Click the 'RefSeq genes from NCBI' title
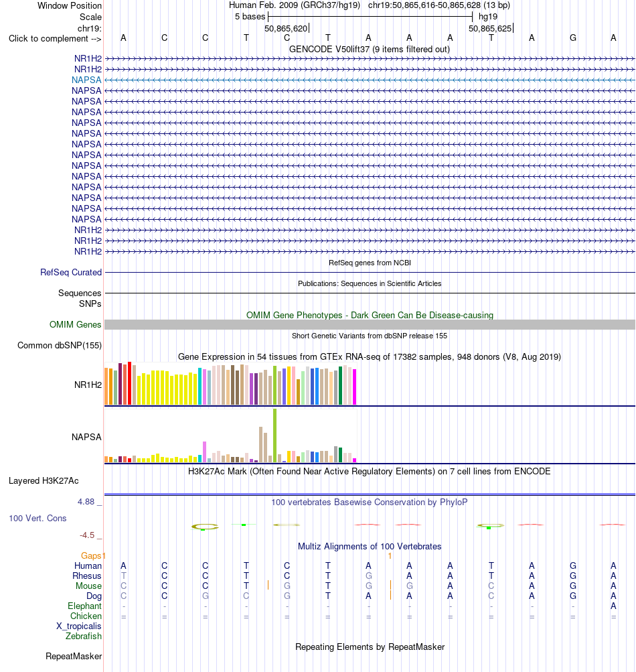The image size is (636, 672). point(370,263)
